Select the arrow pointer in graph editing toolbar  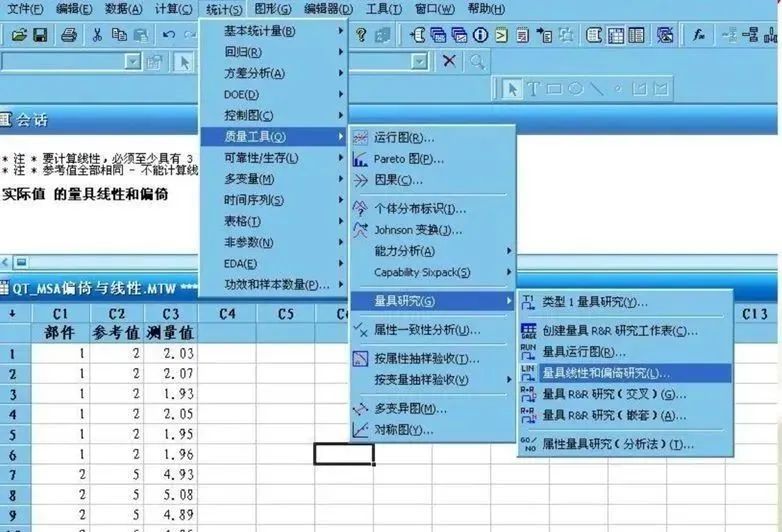coord(512,89)
